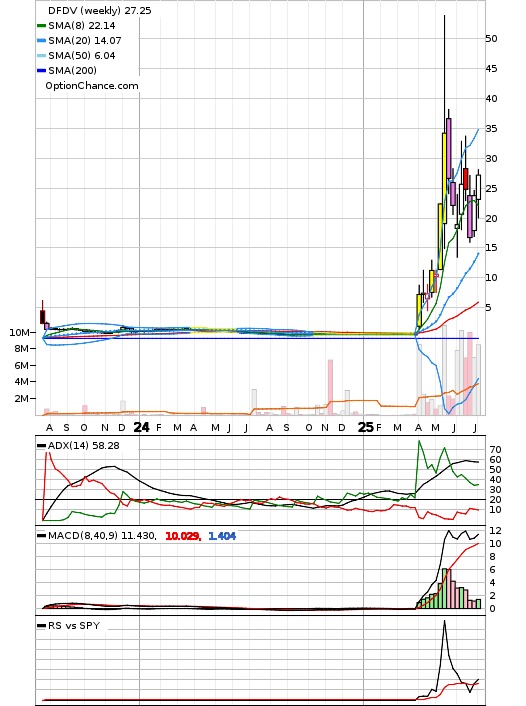Viewport: 526px width, 706px height.
Task: Click the DFDV (weekly) 27.25 title
Action: (x=100, y=10)
